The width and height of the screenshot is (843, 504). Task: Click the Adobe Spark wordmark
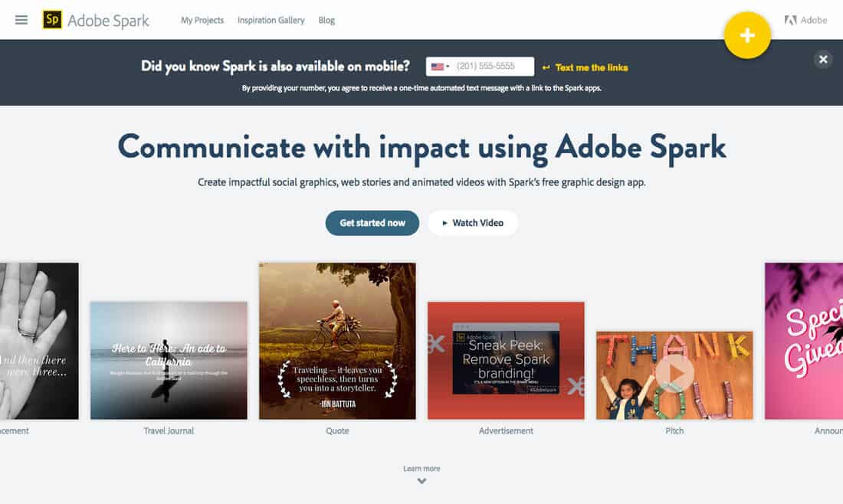click(x=107, y=21)
